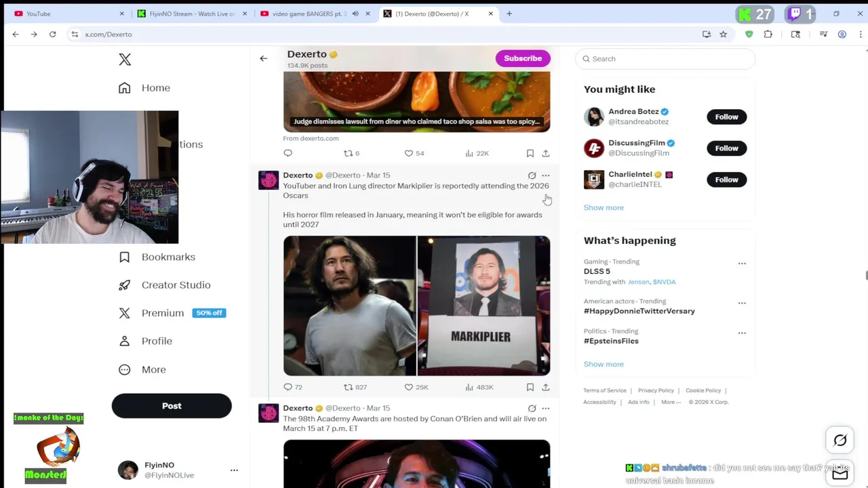The width and height of the screenshot is (868, 488).
Task: Open Andrea Botez's profile avatar
Action: point(594,117)
